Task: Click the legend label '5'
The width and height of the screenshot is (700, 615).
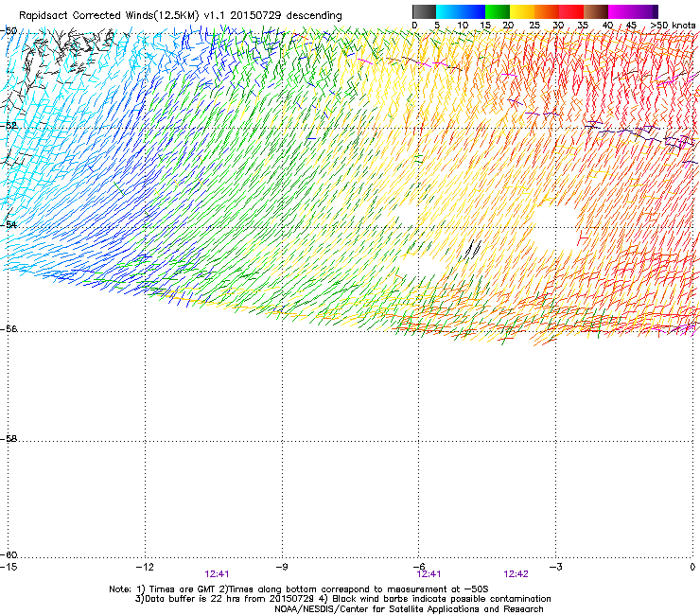Action: [437, 26]
